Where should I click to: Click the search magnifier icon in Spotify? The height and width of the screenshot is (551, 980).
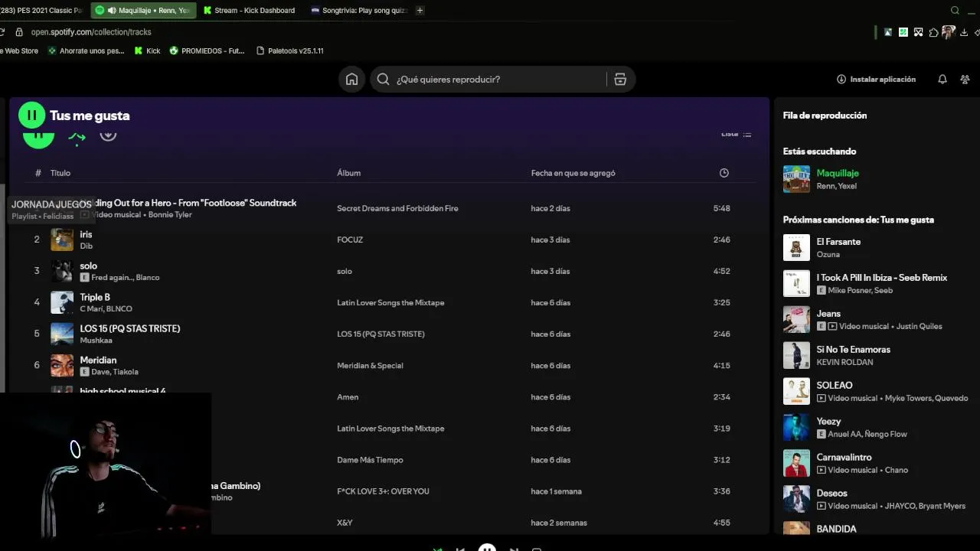pos(383,79)
